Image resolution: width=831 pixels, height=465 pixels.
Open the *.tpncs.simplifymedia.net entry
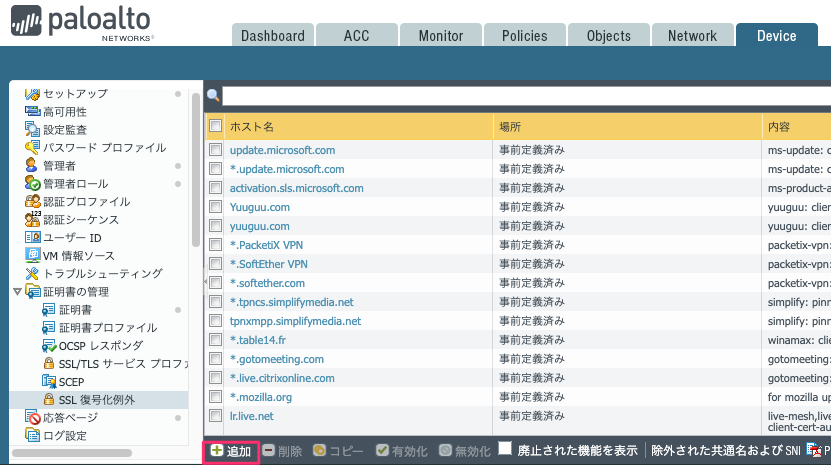tap(291, 302)
